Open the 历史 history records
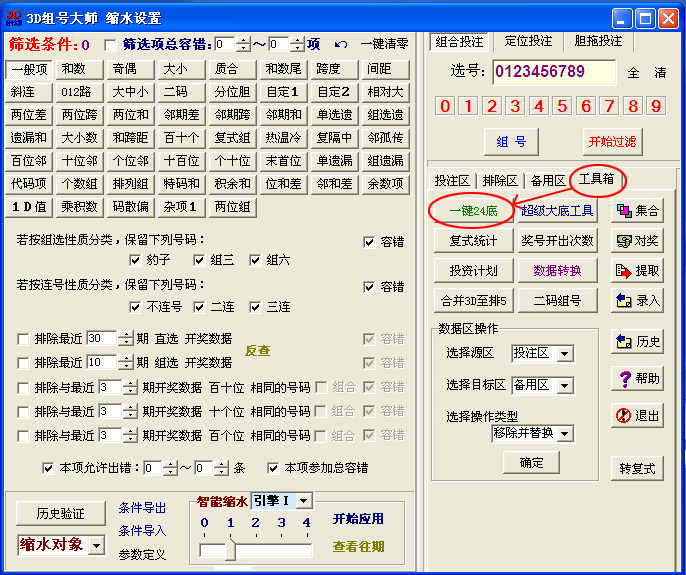 (637, 342)
